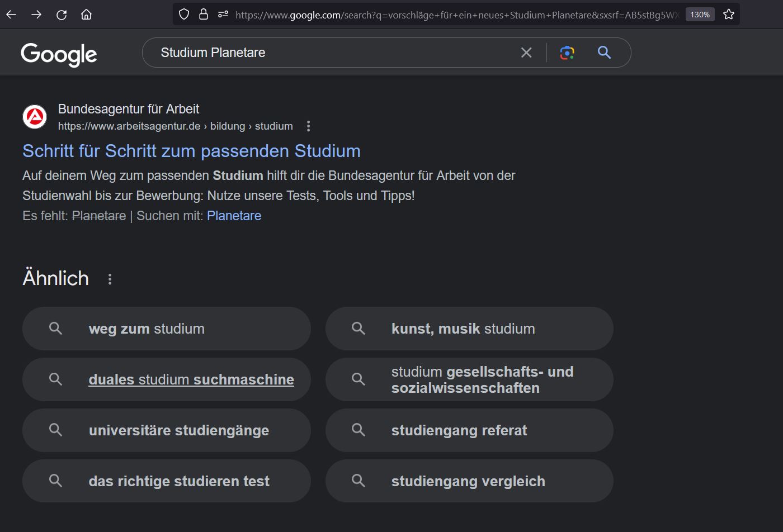
Task: Open the three-dot menu next to Ähnlich
Action: 110,279
